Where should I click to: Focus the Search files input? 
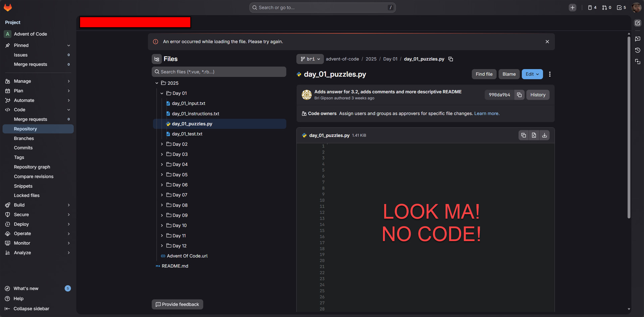pos(219,72)
